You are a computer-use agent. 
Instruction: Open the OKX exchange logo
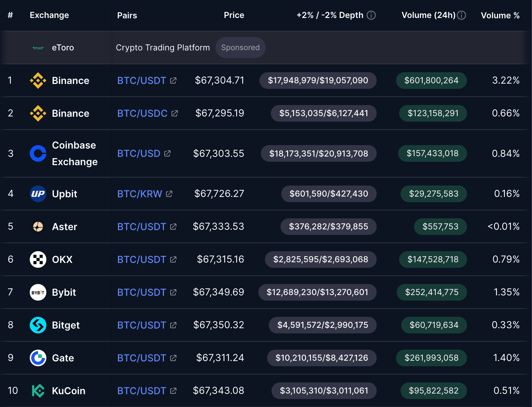pyautogui.click(x=38, y=259)
